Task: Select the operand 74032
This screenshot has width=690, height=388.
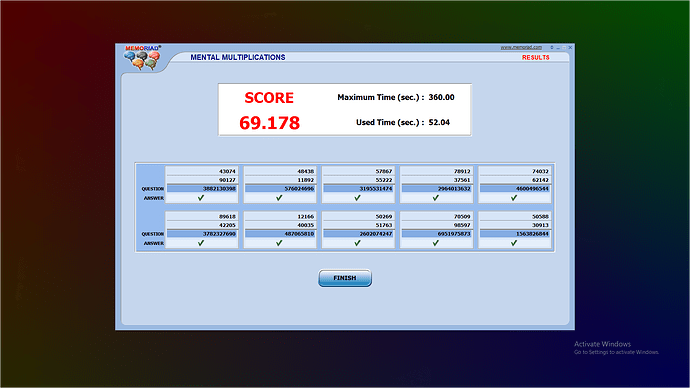Action: pyautogui.click(x=540, y=171)
